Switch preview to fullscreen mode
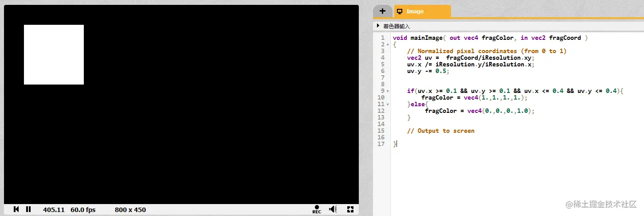This screenshot has width=644, height=216. click(x=350, y=209)
